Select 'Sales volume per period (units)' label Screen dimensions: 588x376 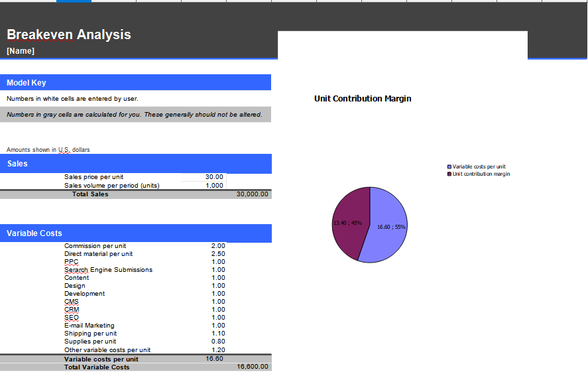[x=112, y=186]
